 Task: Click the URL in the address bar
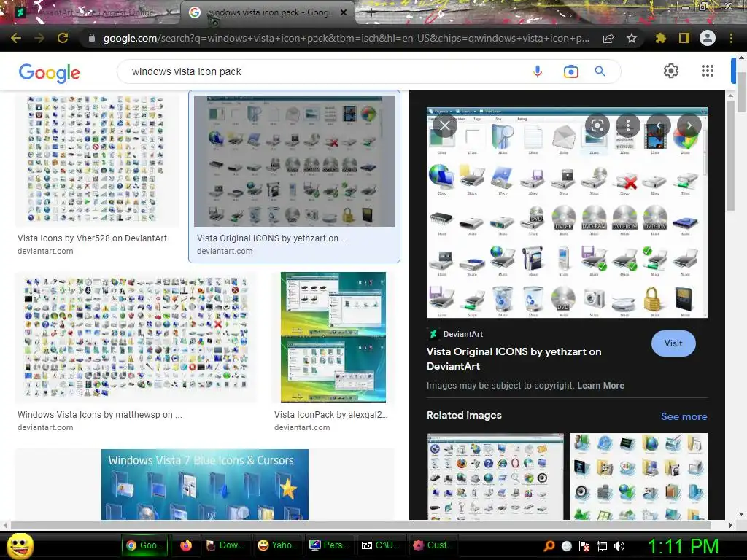click(347, 38)
